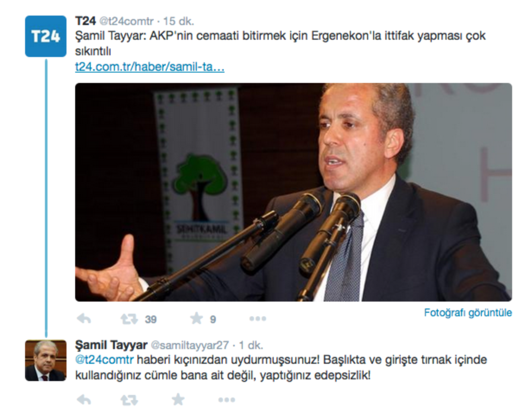Click the @t24comtr handle beside T24
532x407 pixels.
pos(127,21)
